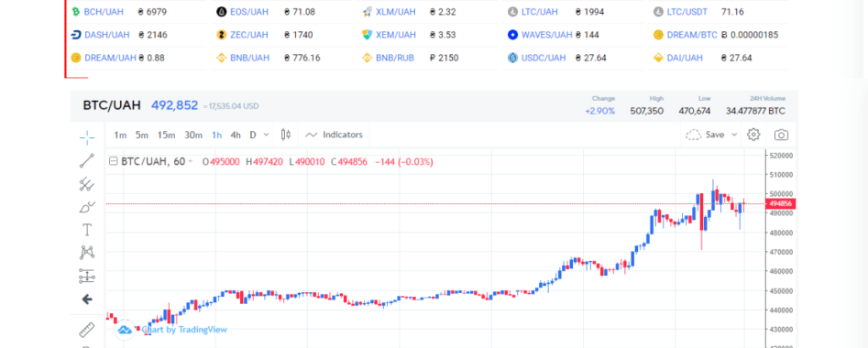This screenshot has width=868, height=348.
Task: Open the BNB/RUB pair
Action: pos(395,58)
